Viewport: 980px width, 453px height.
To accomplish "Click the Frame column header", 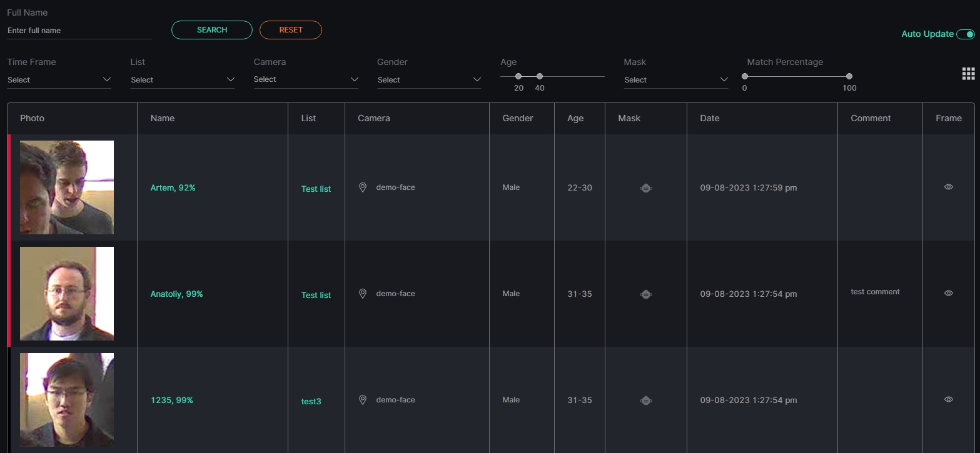I will 949,118.
